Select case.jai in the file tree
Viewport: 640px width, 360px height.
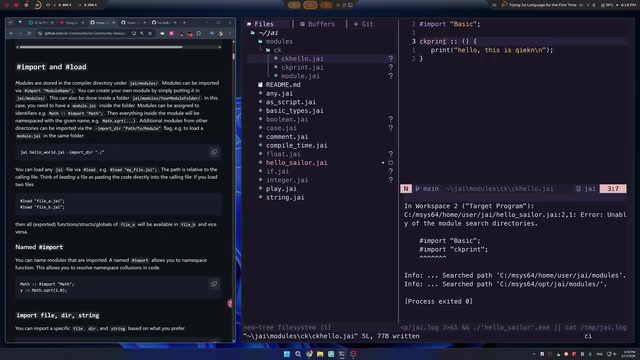pos(281,128)
